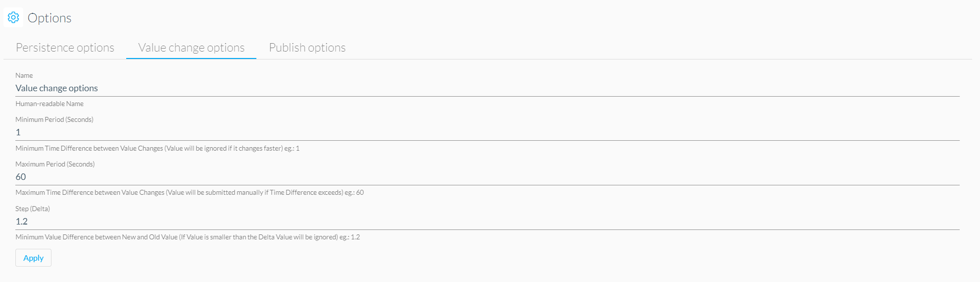Click the Minimum Period (Seconds) label
This screenshot has width=980, height=282.
click(54, 119)
